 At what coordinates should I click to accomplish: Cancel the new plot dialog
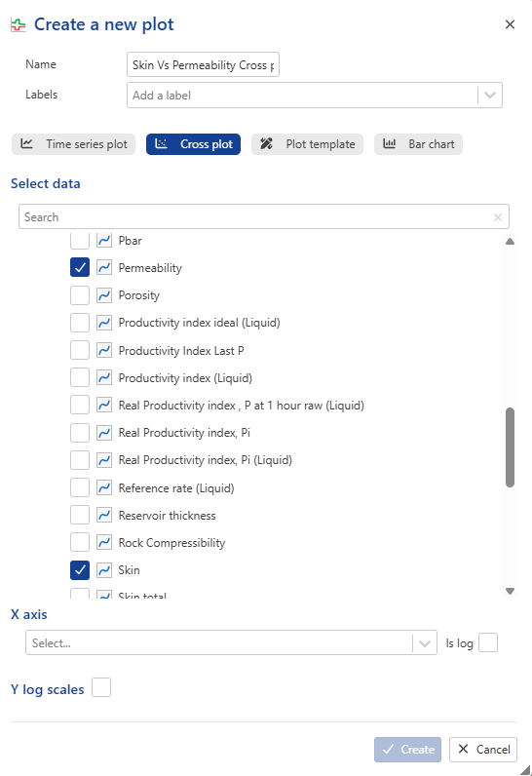[x=483, y=750]
